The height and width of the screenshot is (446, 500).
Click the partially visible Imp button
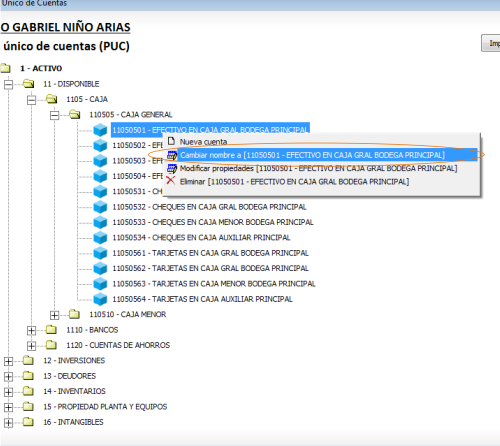point(491,43)
